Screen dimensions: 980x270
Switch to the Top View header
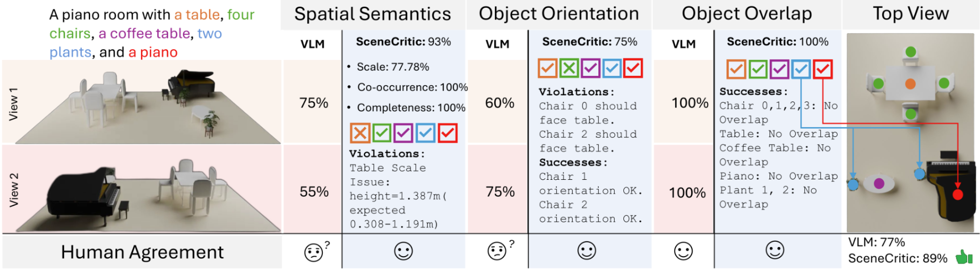[911, 14]
